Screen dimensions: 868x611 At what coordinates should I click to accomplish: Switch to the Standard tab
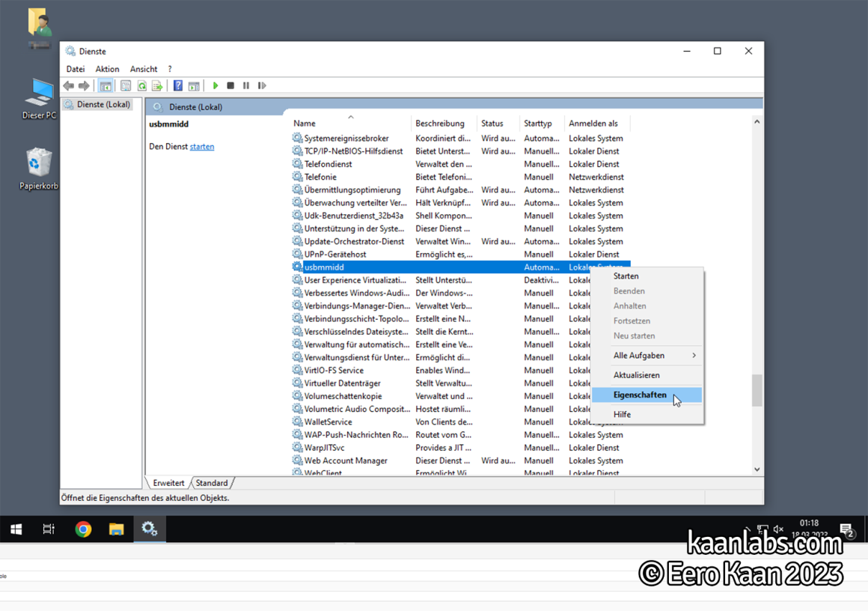point(212,483)
